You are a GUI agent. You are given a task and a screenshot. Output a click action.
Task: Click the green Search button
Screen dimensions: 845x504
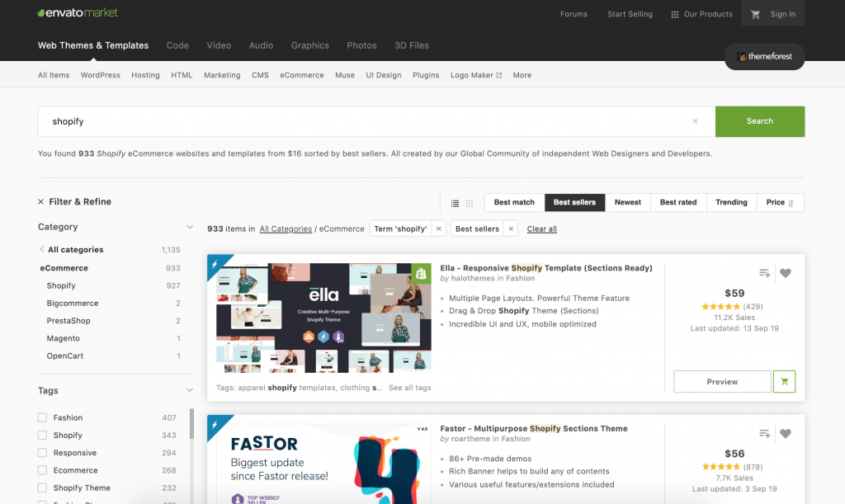coord(760,121)
